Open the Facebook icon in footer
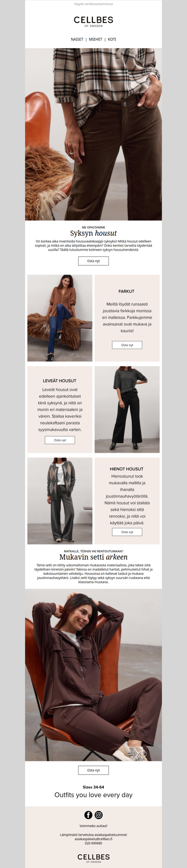The height and width of the screenshot is (868, 187). 88,815
